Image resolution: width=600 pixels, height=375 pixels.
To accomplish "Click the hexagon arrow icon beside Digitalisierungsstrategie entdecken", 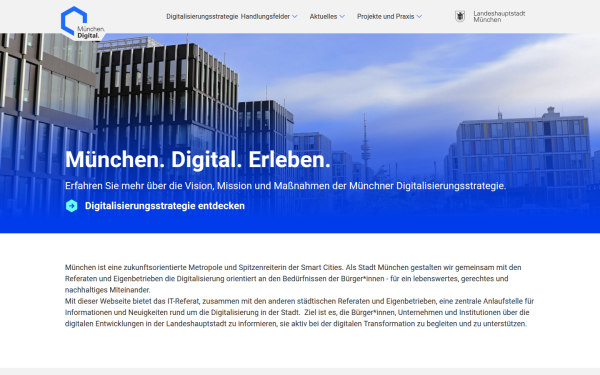I will [72, 206].
